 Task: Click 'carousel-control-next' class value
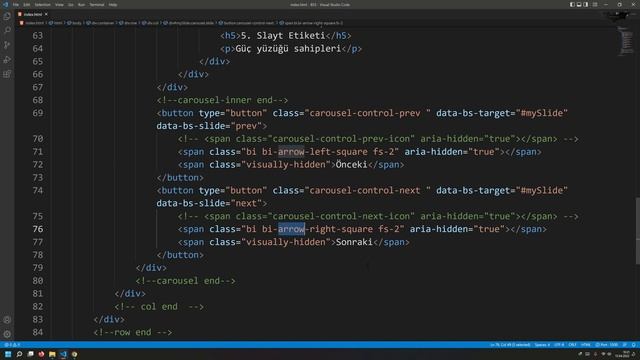pos(365,190)
